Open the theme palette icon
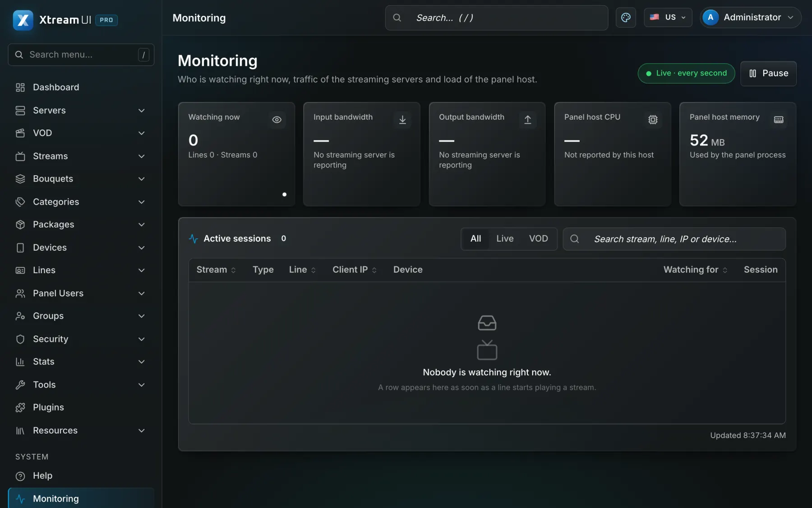Viewport: 812px width, 508px height. point(626,18)
